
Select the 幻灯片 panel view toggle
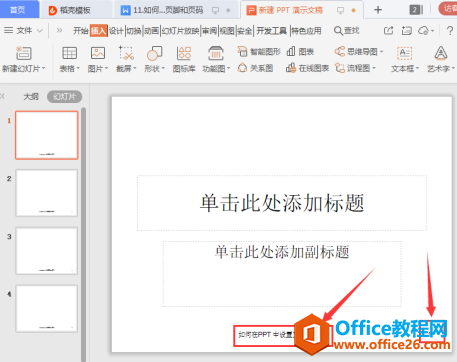(x=65, y=97)
